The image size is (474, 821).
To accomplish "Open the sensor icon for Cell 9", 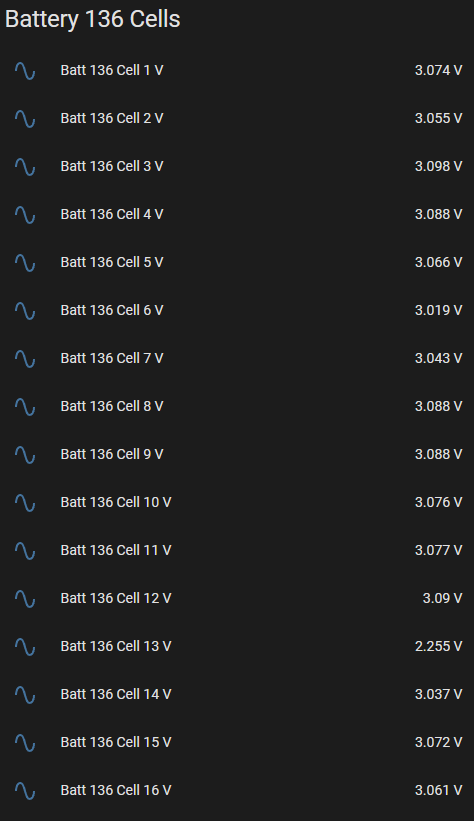I will click(25, 454).
